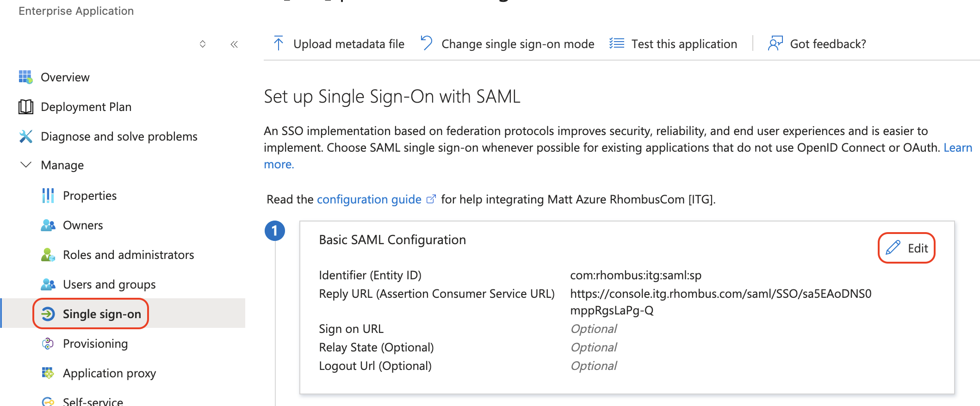Click the Users and groups icon
Screen dimensions: 980x406
[x=48, y=284]
